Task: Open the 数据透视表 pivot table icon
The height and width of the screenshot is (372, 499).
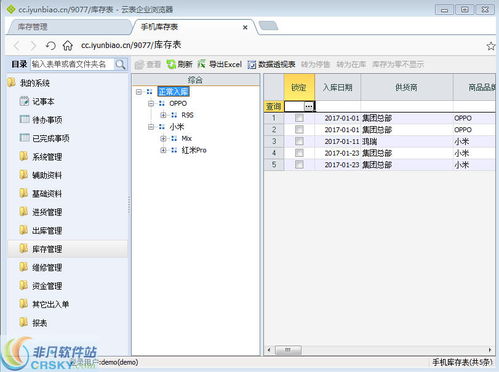Action: (252, 64)
